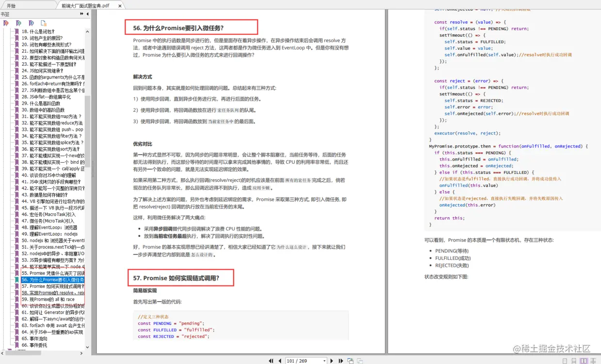
Task: Open bookmark 29. 什么是高阶函数
Action: tap(41, 103)
